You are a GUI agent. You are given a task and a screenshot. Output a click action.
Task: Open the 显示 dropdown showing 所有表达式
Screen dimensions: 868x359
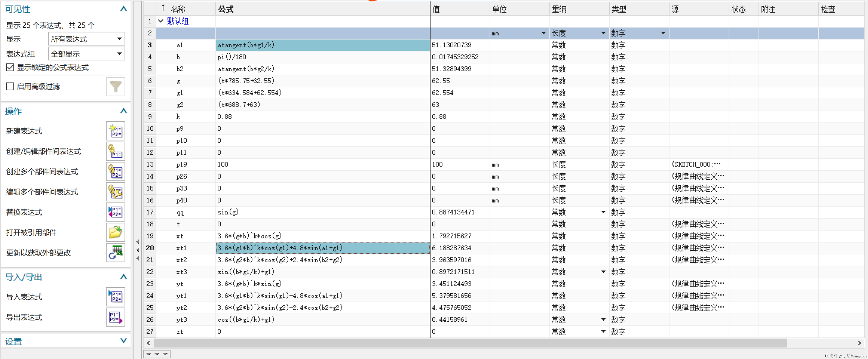coord(86,39)
